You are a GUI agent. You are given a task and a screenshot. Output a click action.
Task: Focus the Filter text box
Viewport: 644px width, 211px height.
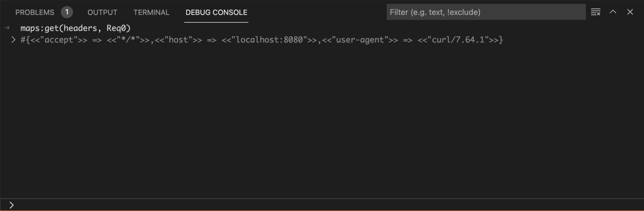486,12
